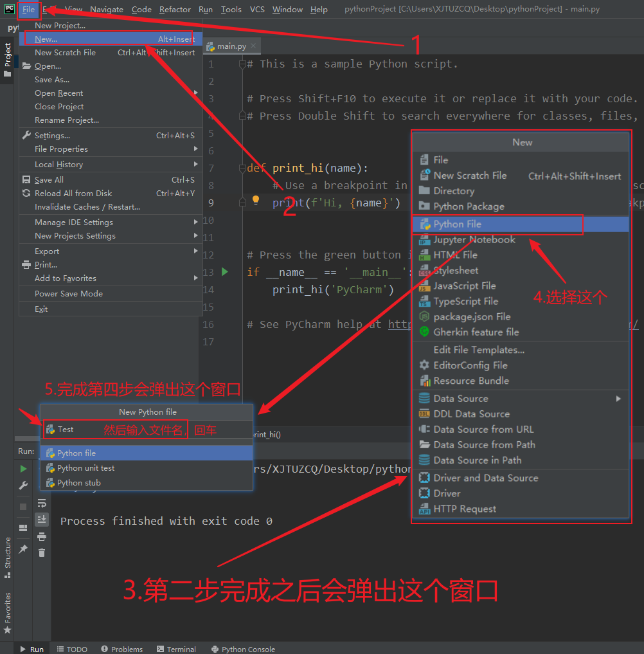Choose New Scratch File in File menu
The height and width of the screenshot is (654, 644).
(x=111, y=53)
